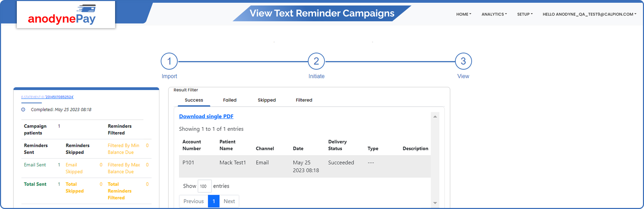
Task: Click the step 1 Import circle
Action: click(169, 61)
